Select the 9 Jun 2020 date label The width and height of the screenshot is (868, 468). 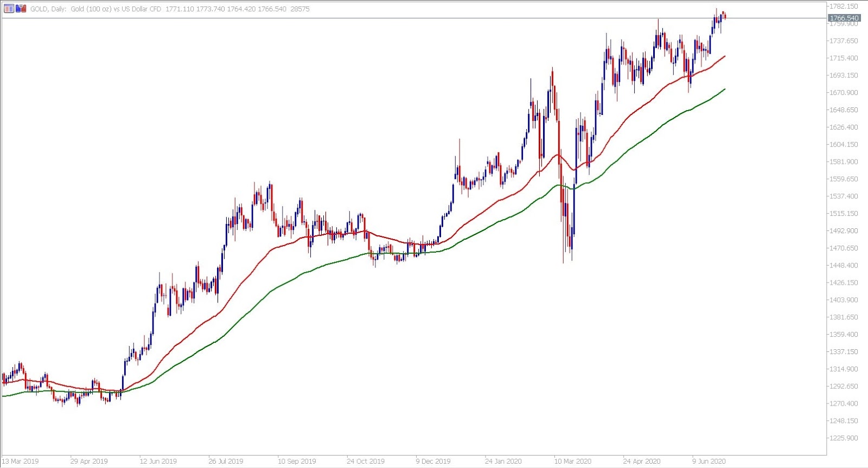709,461
